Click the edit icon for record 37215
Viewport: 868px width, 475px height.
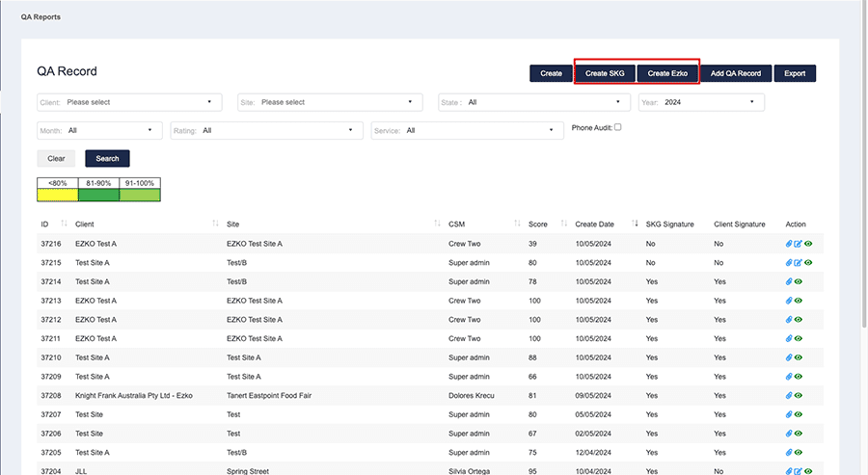point(798,263)
